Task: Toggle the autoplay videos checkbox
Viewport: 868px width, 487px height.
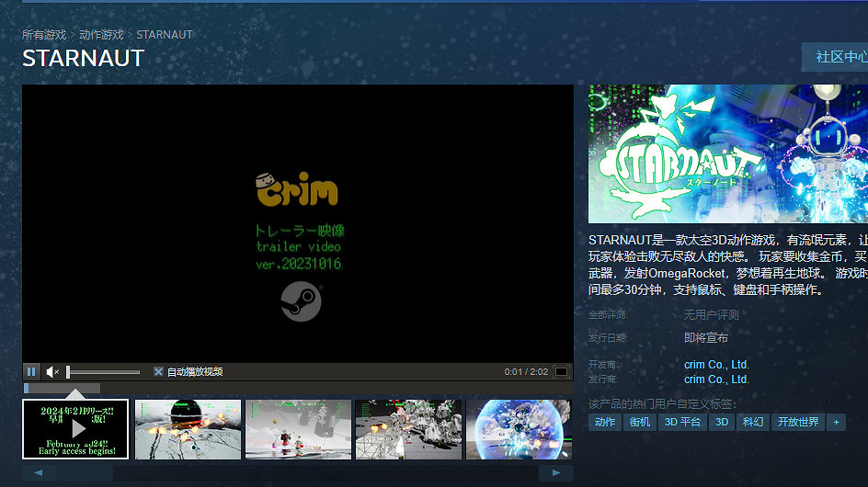Action: [158, 372]
